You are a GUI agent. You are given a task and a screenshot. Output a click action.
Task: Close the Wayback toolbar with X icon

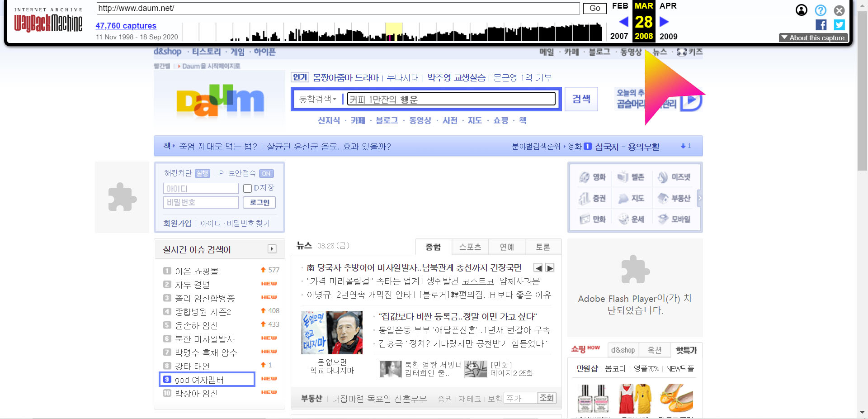pos(840,10)
